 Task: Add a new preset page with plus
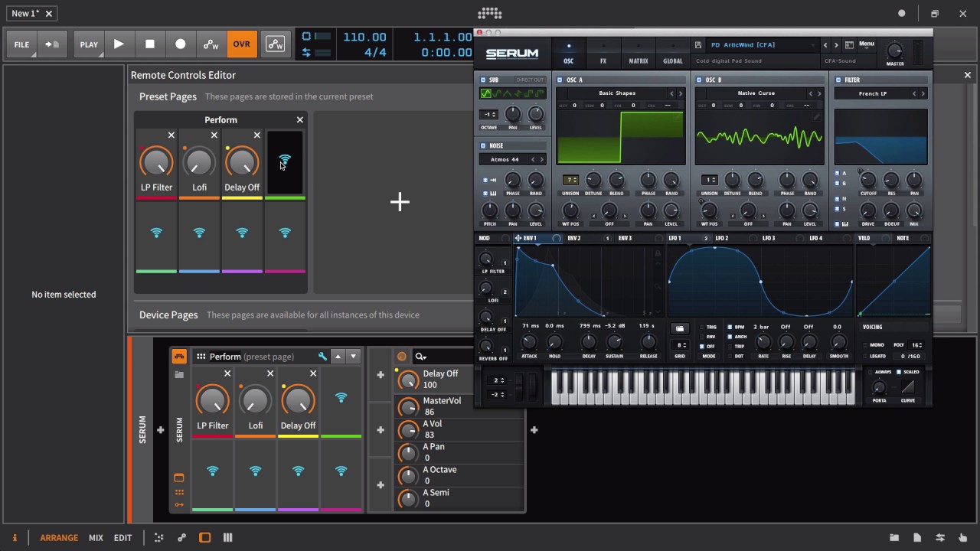click(x=400, y=202)
